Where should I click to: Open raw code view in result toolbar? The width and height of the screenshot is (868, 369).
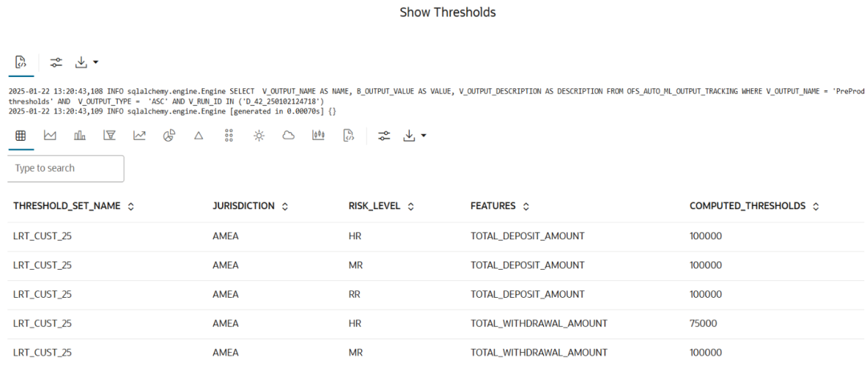click(x=349, y=135)
